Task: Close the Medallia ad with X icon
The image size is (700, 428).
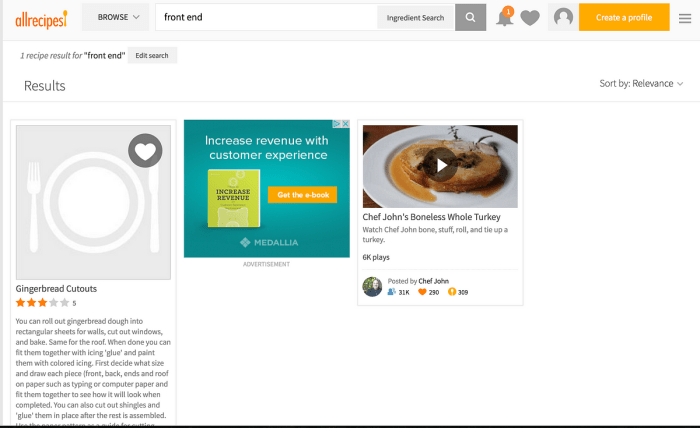Action: 345,124
